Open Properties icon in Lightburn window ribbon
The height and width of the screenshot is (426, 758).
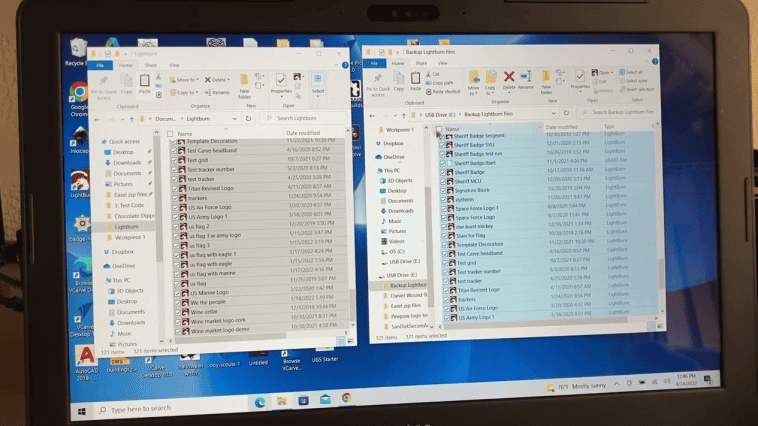point(282,84)
